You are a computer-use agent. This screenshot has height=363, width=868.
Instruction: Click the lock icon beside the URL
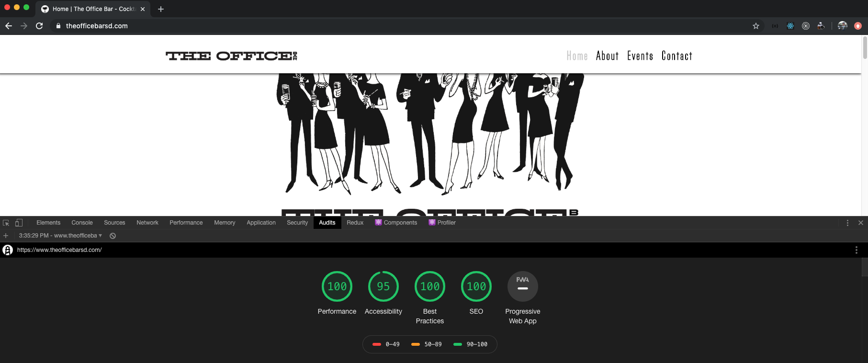point(58,26)
